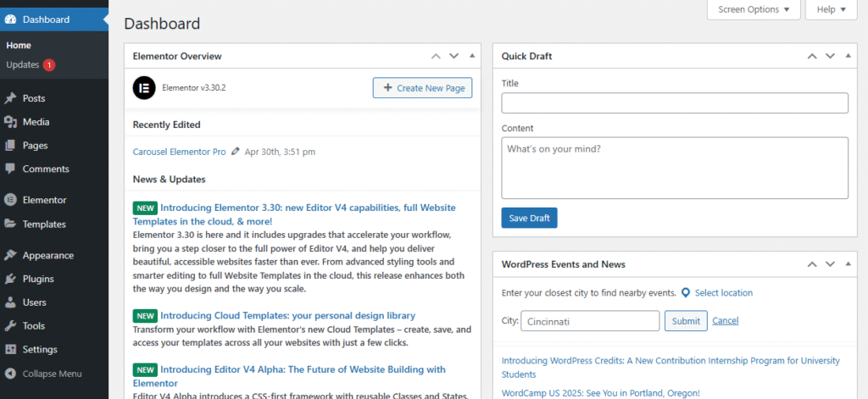The image size is (868, 399).
Task: Click the pencil edit icon beside Carousel Elementor Pro
Action: 236,151
